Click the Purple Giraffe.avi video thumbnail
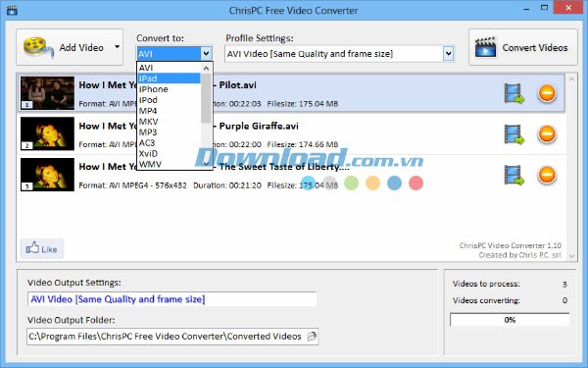Screen dimensions: 588x368 pyautogui.click(x=47, y=133)
